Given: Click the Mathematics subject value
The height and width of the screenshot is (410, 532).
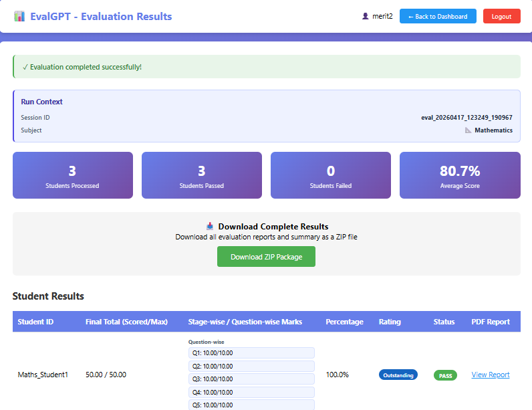Looking at the screenshot, I should 493,130.
